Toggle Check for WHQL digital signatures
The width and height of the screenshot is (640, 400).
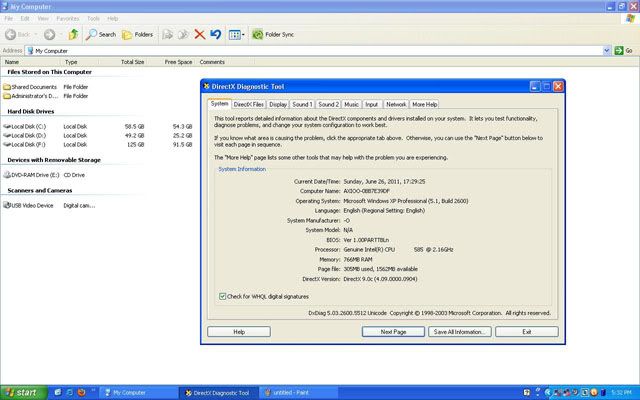click(222, 297)
